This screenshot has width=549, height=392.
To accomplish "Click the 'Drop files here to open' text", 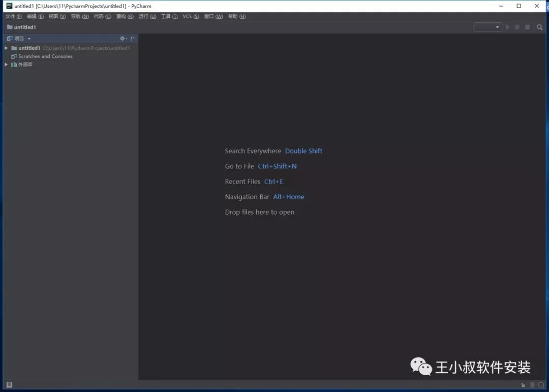I will coord(259,213).
